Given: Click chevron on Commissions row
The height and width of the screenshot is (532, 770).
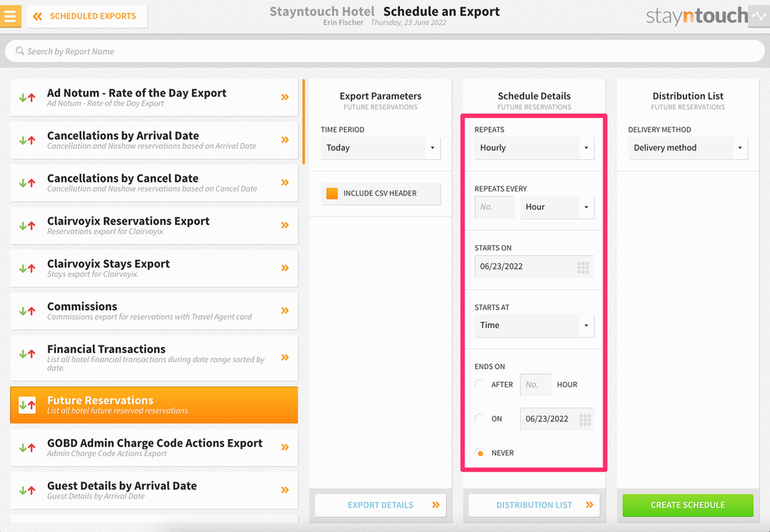Looking at the screenshot, I should pos(285,310).
